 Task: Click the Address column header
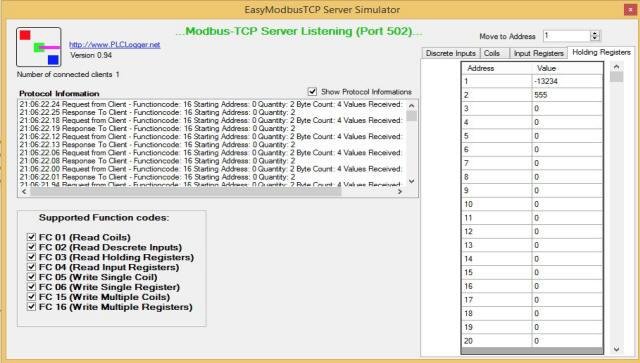point(497,68)
